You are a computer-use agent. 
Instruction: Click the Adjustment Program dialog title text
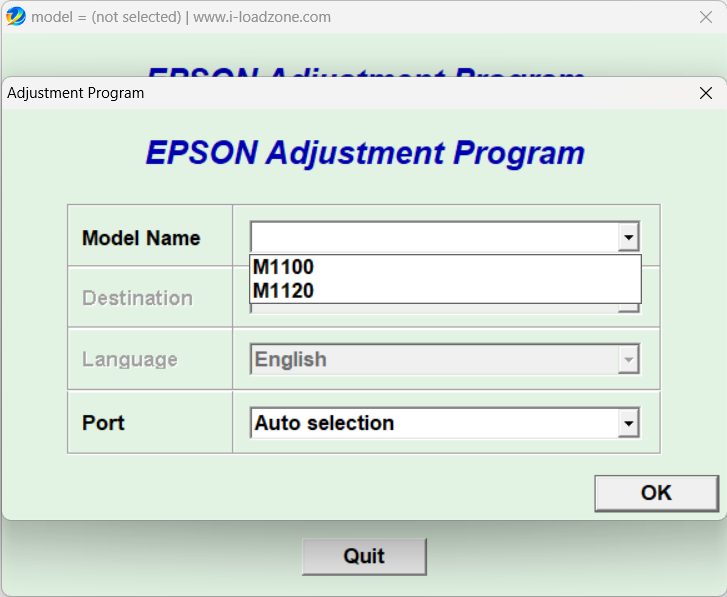click(76, 93)
